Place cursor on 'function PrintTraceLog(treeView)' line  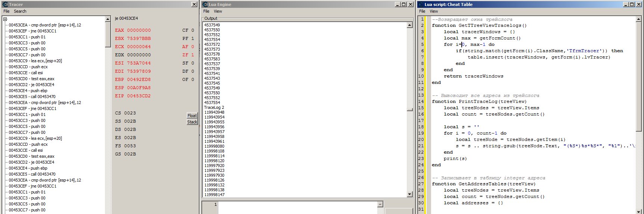coord(479,101)
